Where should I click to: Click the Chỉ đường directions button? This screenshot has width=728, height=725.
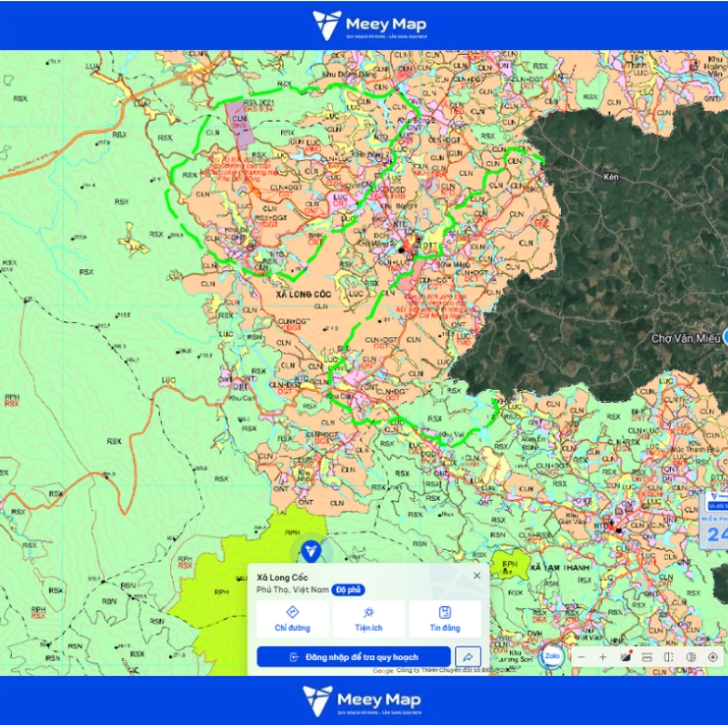pyautogui.click(x=293, y=619)
